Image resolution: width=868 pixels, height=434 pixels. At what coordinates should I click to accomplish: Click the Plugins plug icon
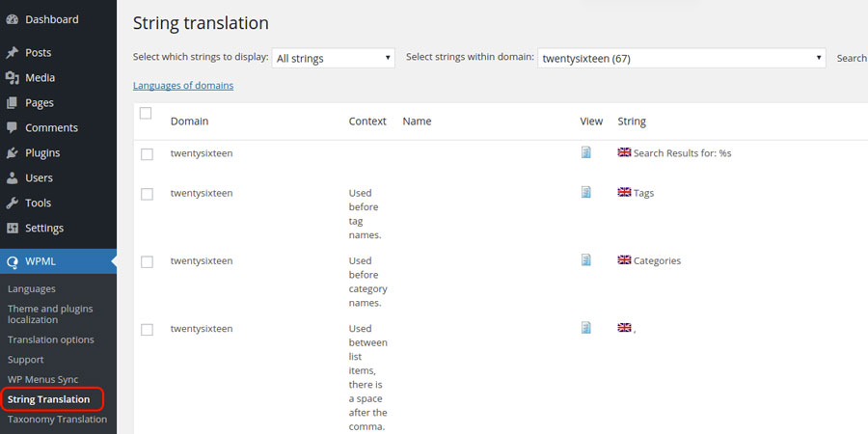pyautogui.click(x=13, y=152)
